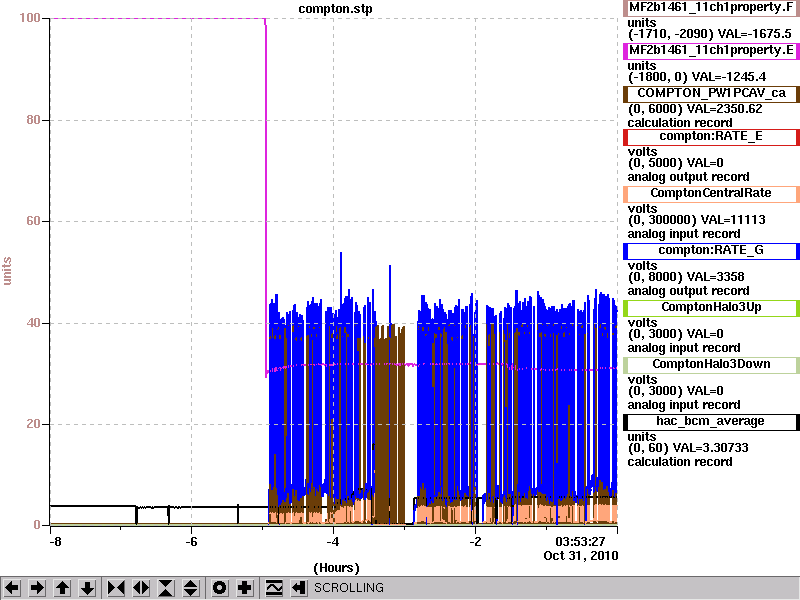800x600 pixels.
Task: Select the compton:RATE_G curve label
Action: tap(711, 251)
